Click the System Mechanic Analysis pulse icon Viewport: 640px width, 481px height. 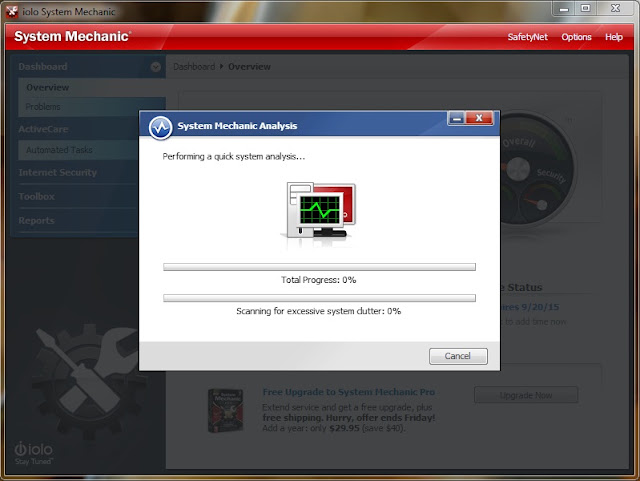[x=160, y=128]
